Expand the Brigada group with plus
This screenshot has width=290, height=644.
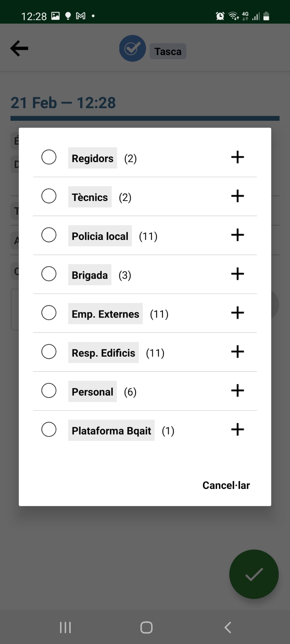point(237,274)
